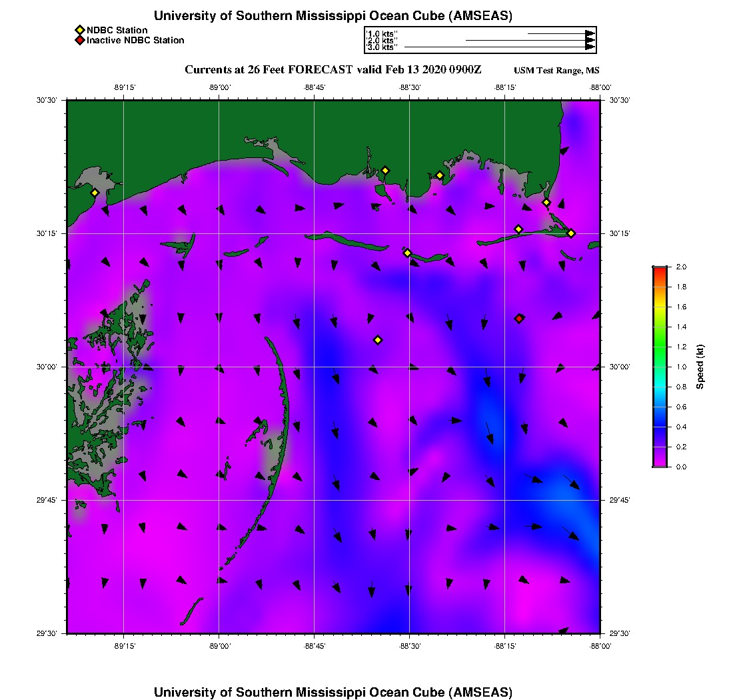Image resolution: width=733 pixels, height=700 pixels.
Task: Click the 1.0 tick label on colorbar
Action: (681, 367)
